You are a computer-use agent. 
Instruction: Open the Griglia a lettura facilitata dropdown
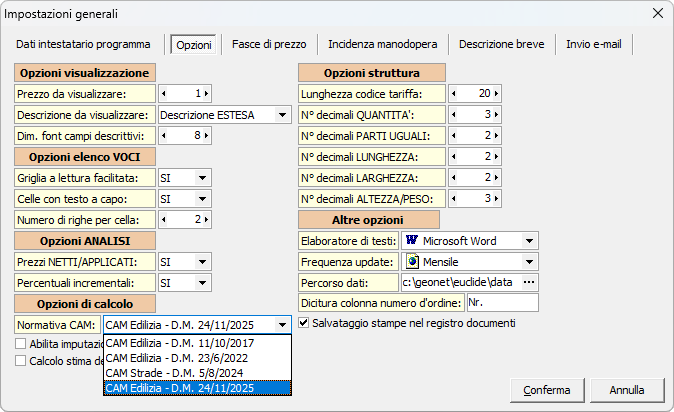[202, 177]
